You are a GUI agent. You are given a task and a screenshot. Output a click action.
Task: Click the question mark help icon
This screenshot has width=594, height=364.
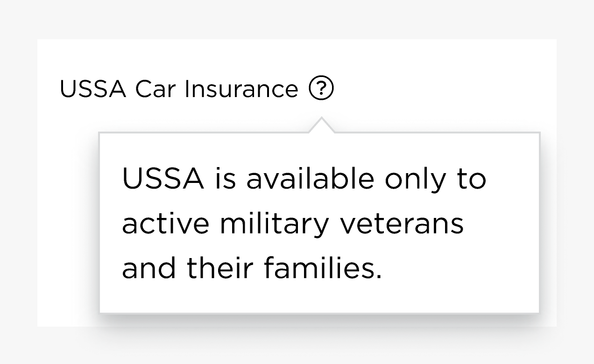[x=321, y=89]
